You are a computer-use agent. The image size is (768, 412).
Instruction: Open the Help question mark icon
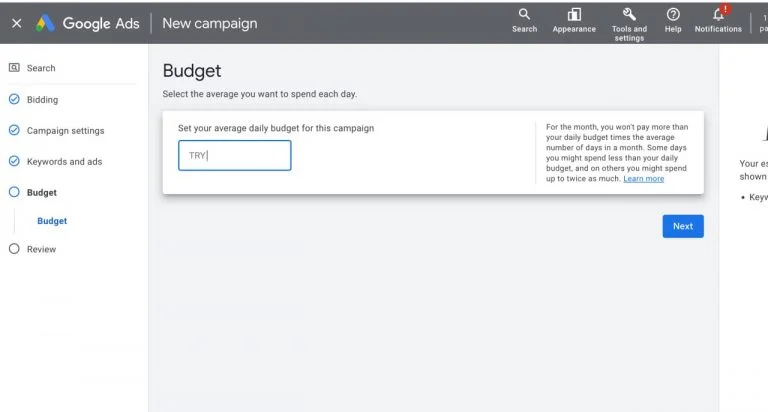pyautogui.click(x=673, y=15)
